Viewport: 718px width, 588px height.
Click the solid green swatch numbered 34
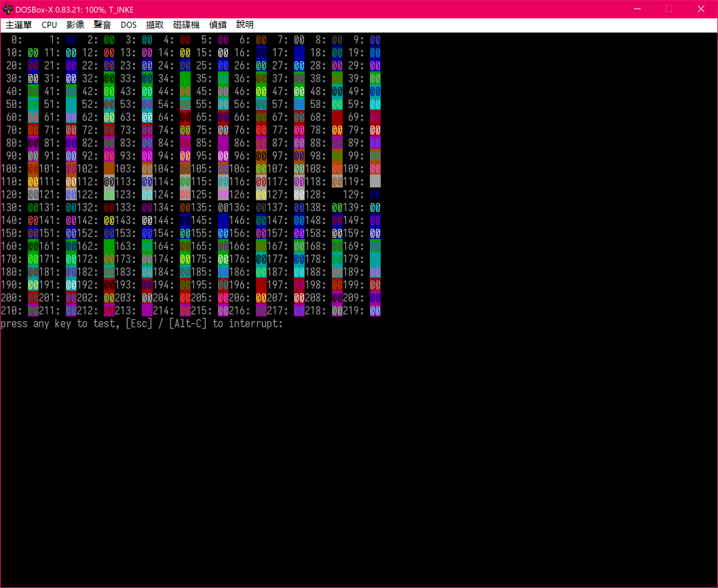tap(185, 78)
